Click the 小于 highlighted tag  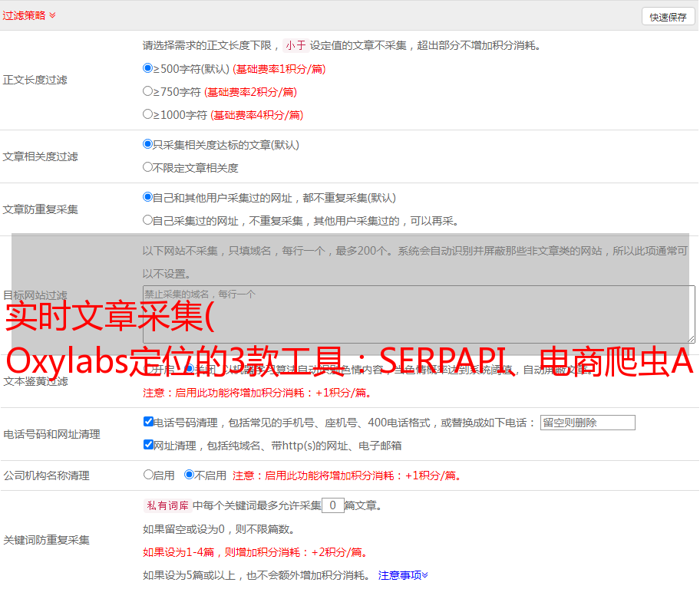click(296, 45)
